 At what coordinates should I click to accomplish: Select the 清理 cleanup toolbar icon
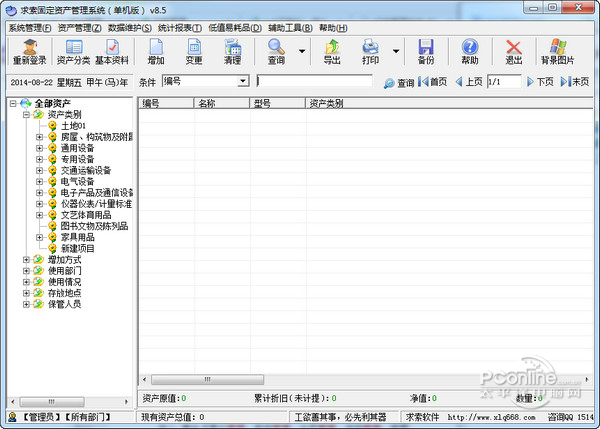(x=232, y=51)
